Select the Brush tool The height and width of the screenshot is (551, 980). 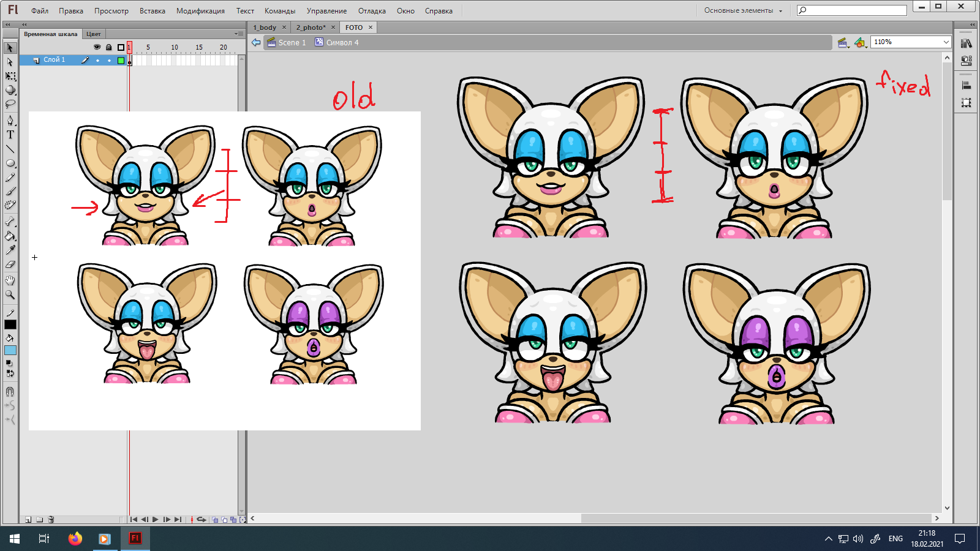pyautogui.click(x=10, y=192)
